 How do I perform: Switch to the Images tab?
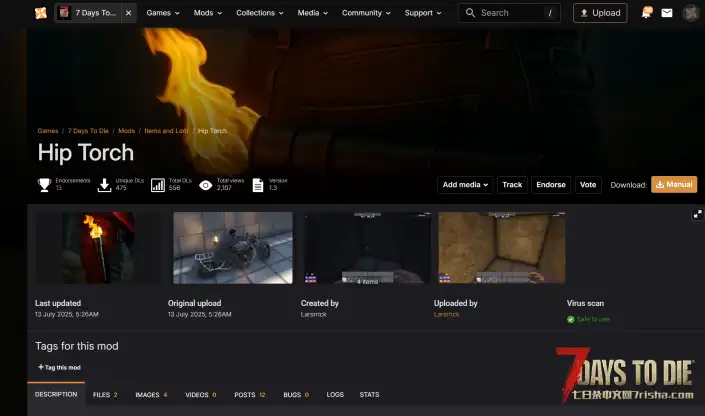point(152,394)
